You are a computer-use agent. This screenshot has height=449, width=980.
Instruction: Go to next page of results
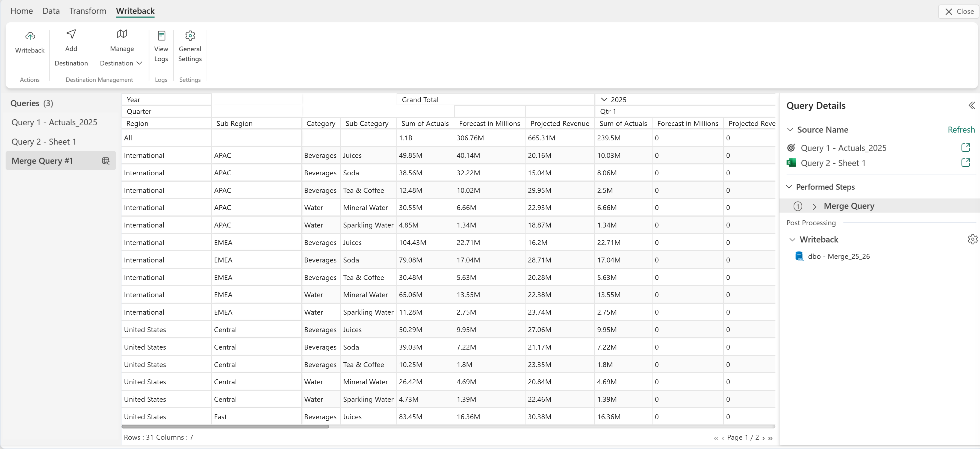[x=763, y=438]
